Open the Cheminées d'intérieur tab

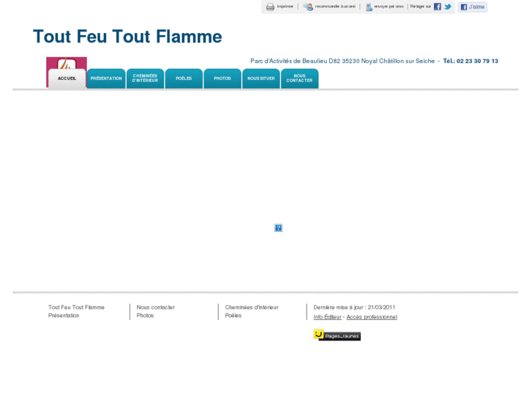(145, 78)
